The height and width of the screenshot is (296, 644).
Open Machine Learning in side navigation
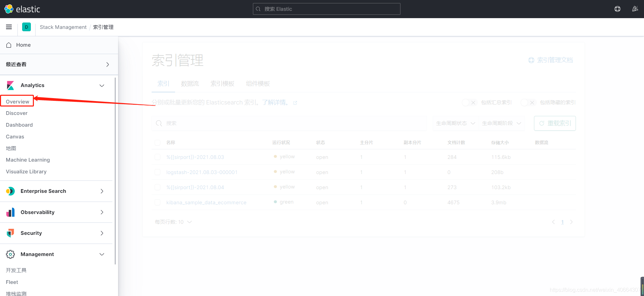click(28, 160)
